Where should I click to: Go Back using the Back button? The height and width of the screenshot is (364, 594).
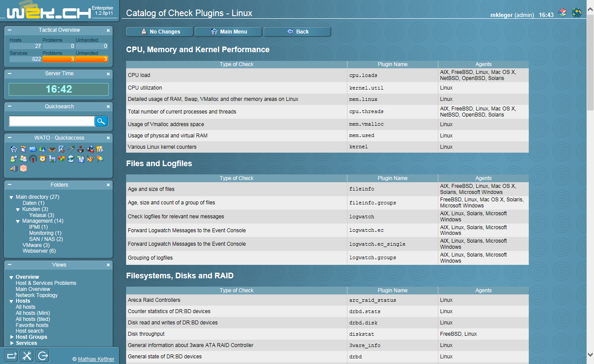click(x=297, y=32)
